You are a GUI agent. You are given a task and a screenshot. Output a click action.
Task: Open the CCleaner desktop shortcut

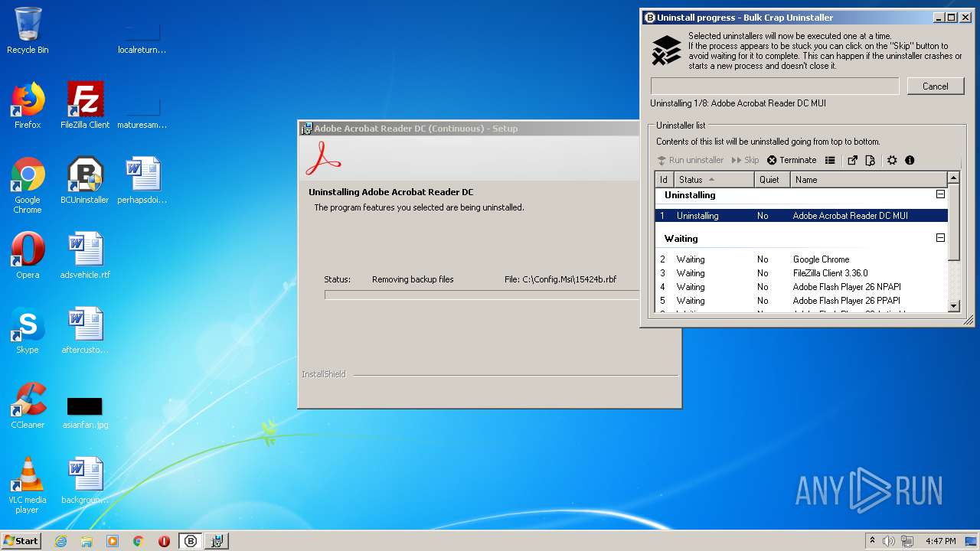pos(28,406)
